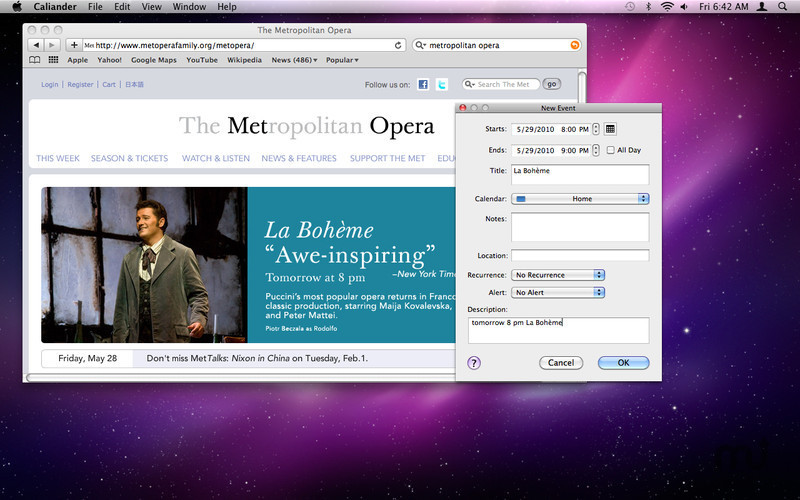Open the Wi-Fi status menu
Viewport: 800px width, 500px height.
[x=667, y=7]
